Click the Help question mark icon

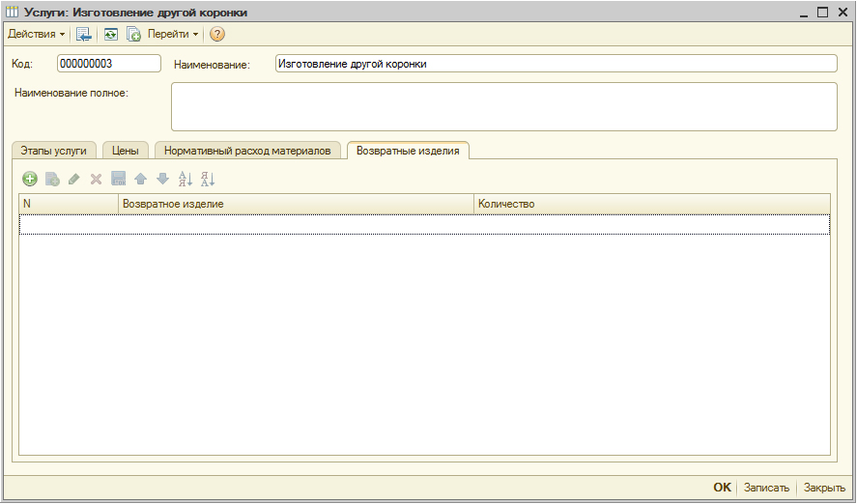[x=217, y=34]
